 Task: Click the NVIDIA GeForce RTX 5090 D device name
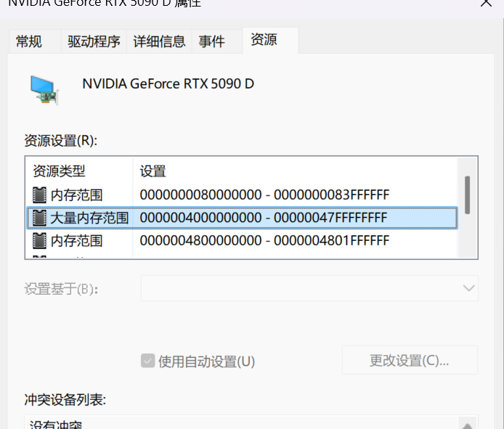[x=168, y=84]
